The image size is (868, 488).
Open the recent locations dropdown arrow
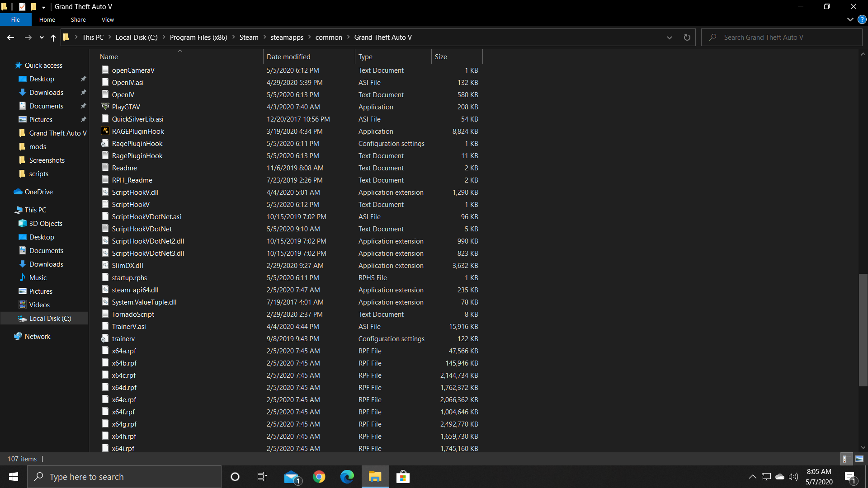[x=42, y=38]
